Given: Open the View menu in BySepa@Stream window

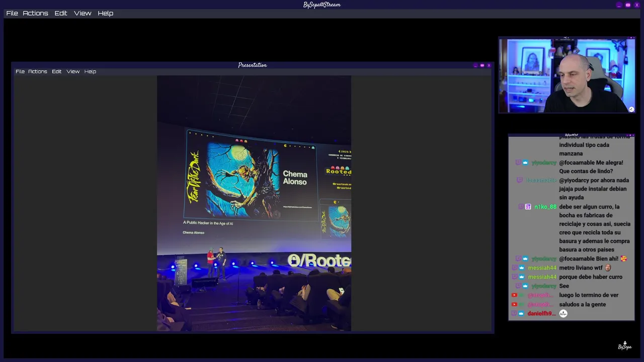Looking at the screenshot, I should pos(83,13).
